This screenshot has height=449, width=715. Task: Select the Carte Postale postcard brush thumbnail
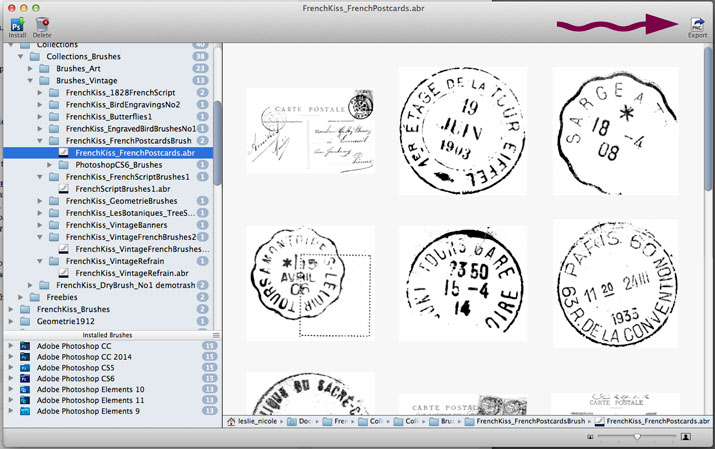pos(311,131)
